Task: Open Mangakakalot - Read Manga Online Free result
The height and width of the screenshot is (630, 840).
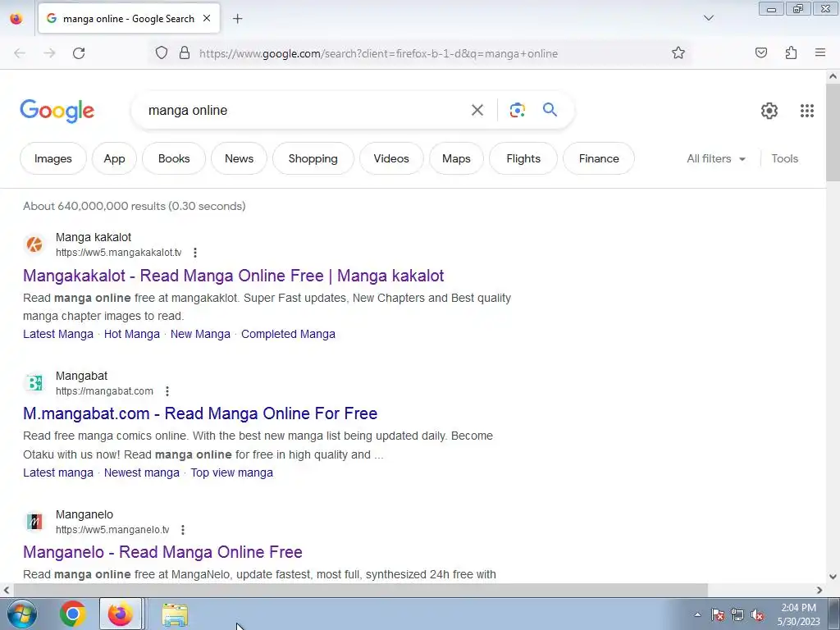Action: (x=233, y=276)
